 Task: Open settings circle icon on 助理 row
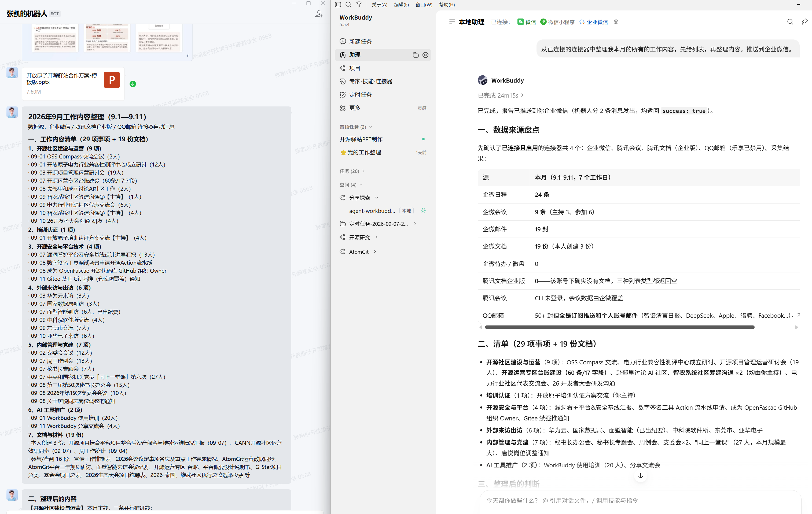tap(425, 55)
